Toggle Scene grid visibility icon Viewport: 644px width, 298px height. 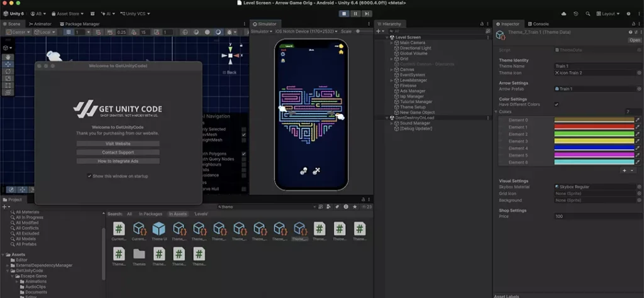69,32
